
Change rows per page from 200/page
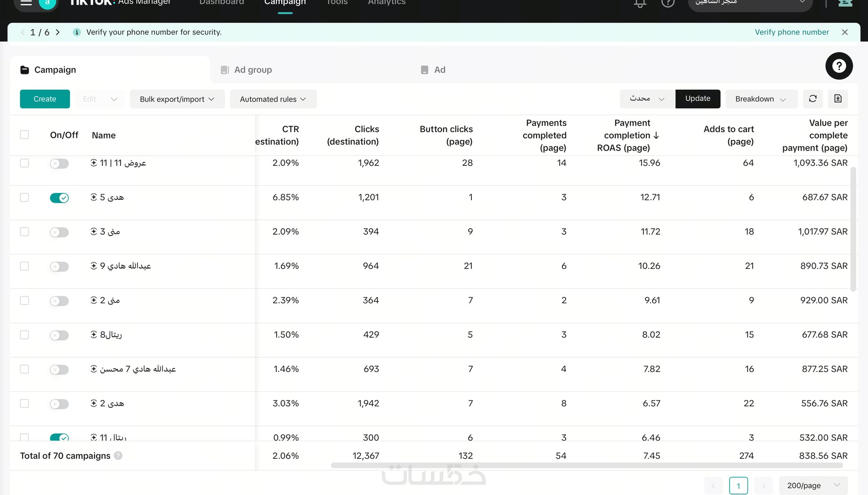pyautogui.click(x=813, y=486)
